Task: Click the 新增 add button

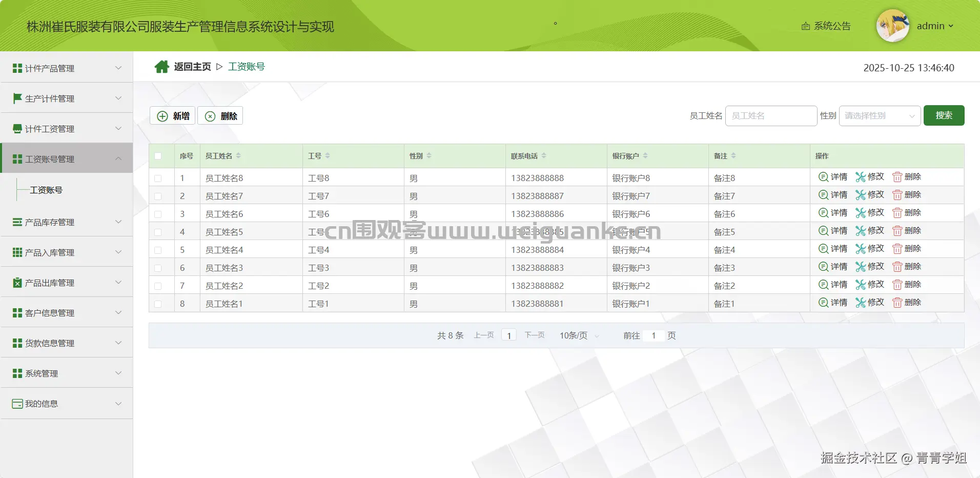Action: [172, 116]
